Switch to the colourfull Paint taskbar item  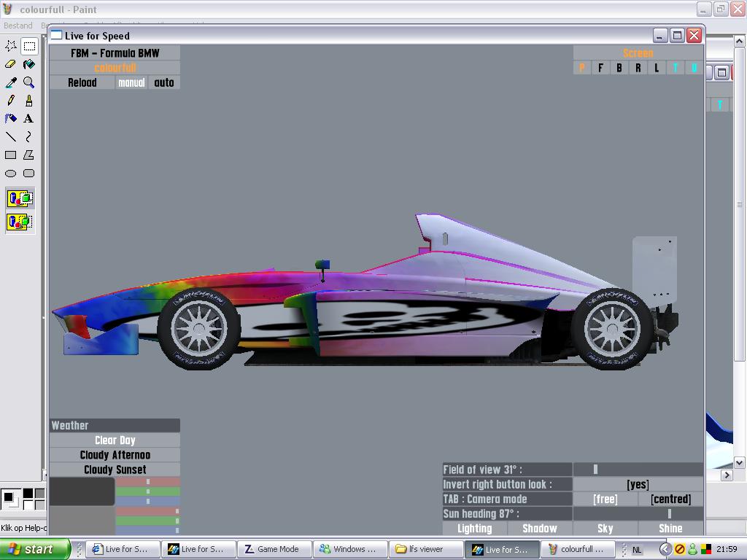[578, 549]
